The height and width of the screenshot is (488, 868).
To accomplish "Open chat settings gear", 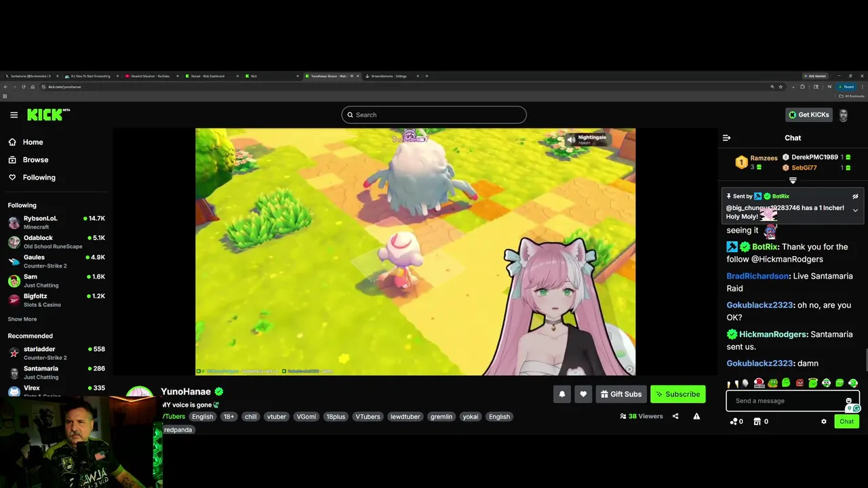I will pos(824,422).
